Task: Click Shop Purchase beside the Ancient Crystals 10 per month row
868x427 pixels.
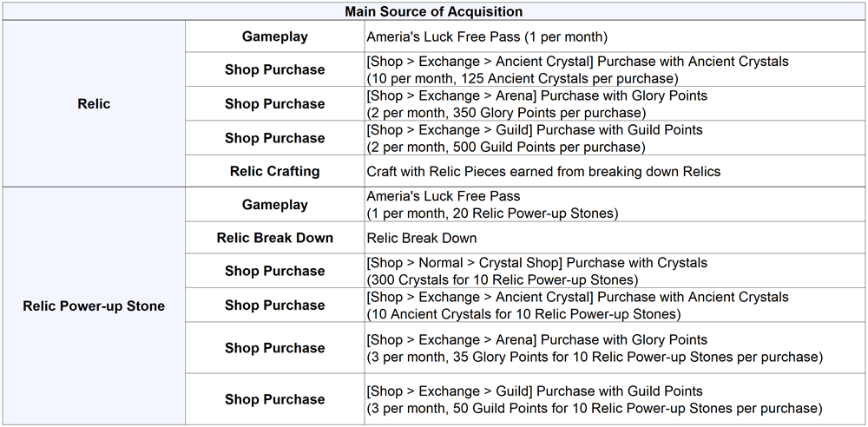Action: pyautogui.click(x=274, y=69)
